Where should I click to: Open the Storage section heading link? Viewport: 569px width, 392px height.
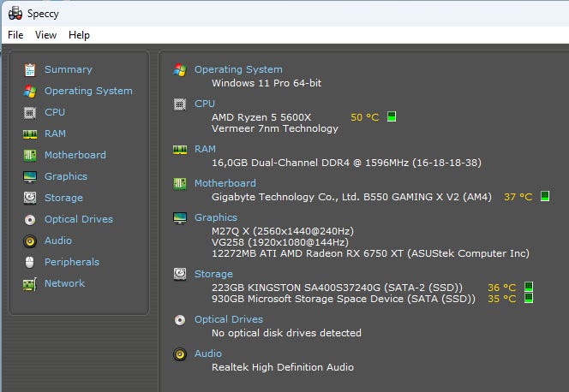[213, 274]
